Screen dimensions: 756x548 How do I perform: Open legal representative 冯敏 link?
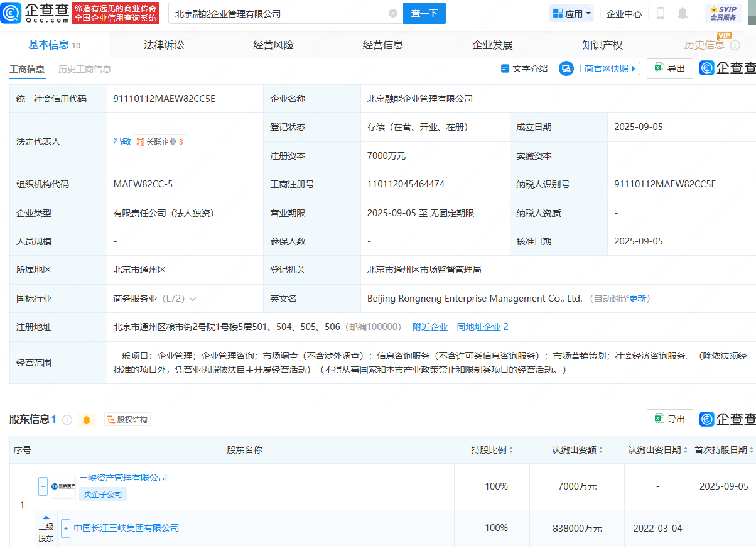coord(122,141)
